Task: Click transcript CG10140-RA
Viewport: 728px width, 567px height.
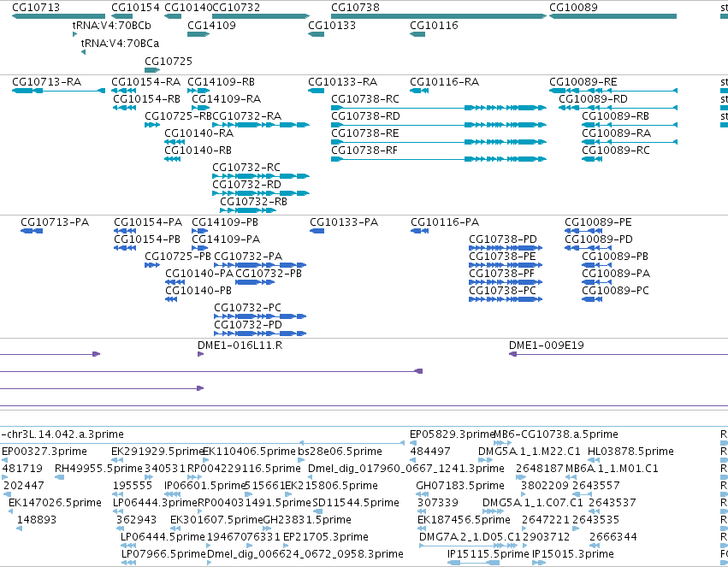Action: (x=198, y=133)
